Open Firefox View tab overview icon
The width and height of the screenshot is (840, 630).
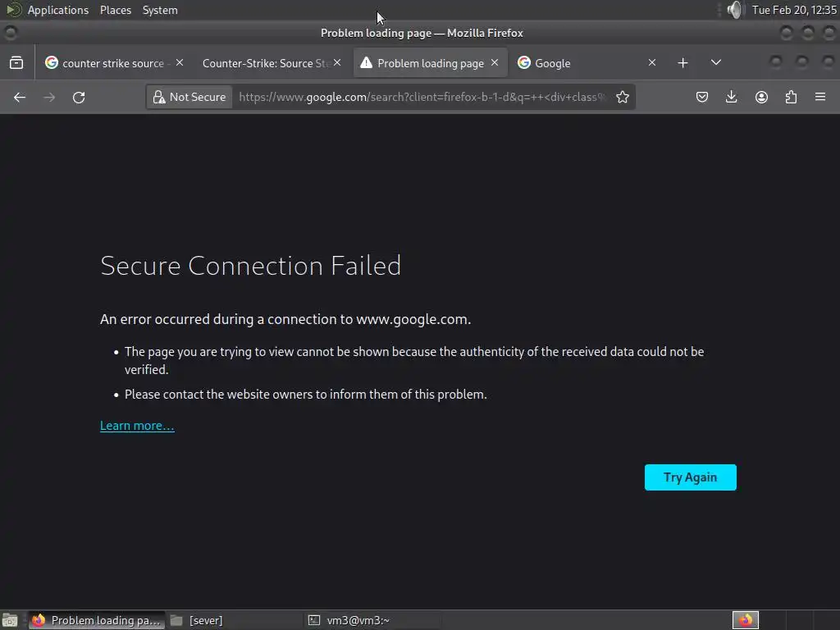16,63
